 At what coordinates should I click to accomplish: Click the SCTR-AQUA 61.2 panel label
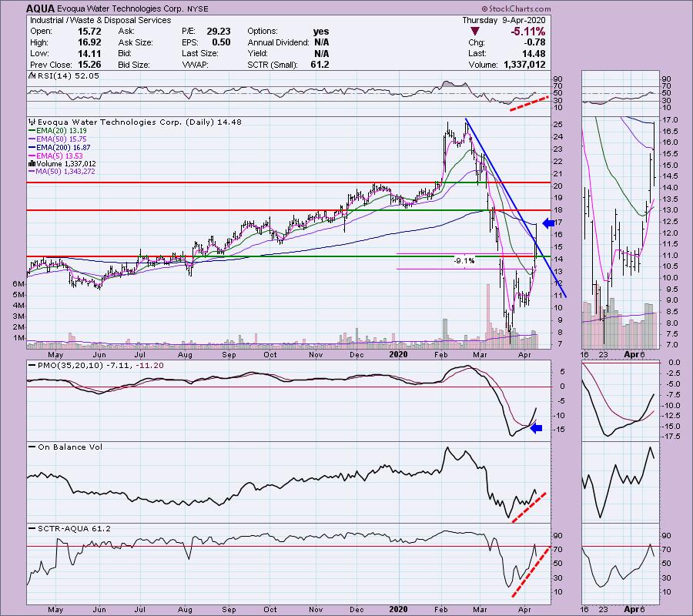coord(74,528)
